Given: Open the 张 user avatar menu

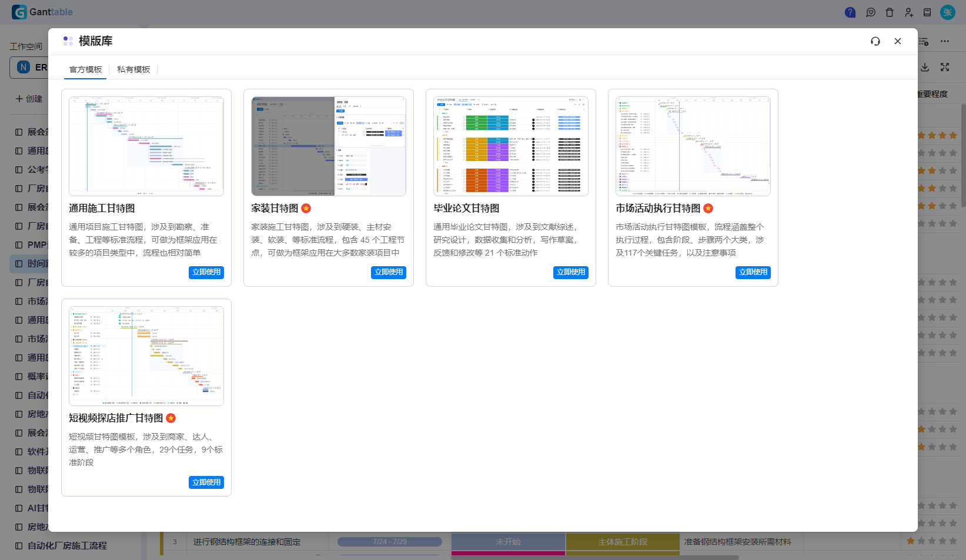Looking at the screenshot, I should click(x=948, y=12).
